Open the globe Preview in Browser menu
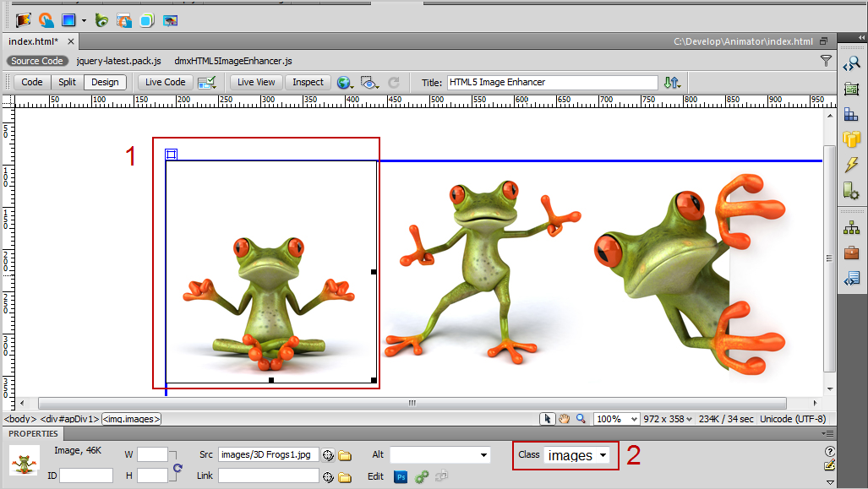 [346, 83]
